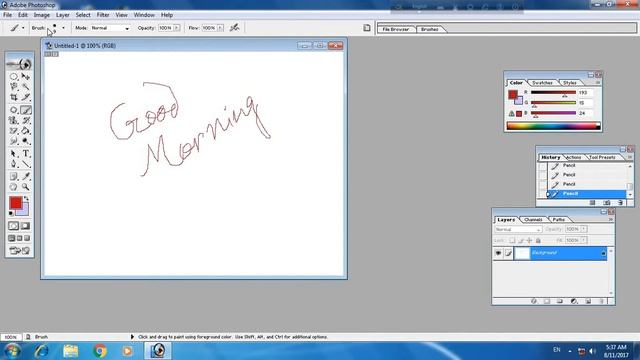Click Delete current state in History panel
640x360 pixels.
click(x=620, y=202)
